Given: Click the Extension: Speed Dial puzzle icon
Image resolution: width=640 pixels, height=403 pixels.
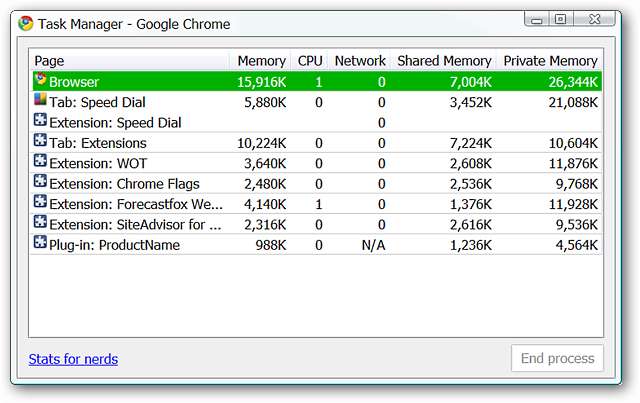Looking at the screenshot, I should (x=40, y=122).
